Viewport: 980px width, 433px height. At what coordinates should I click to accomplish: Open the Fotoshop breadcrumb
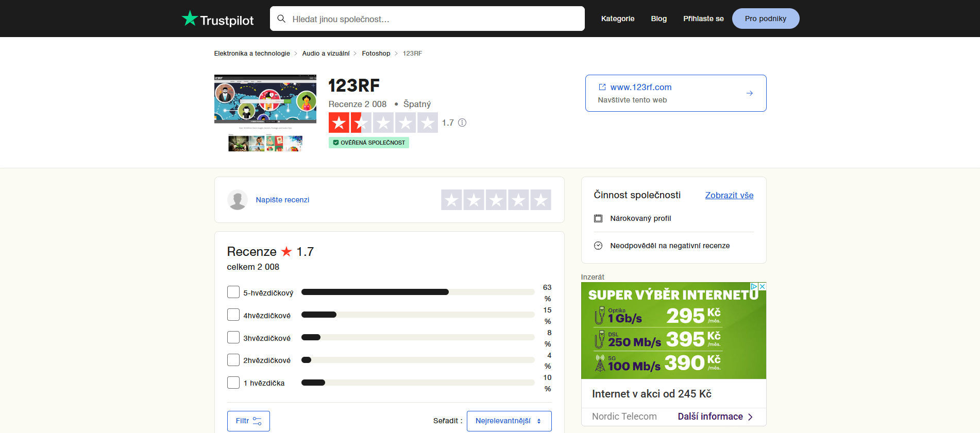[376, 54]
